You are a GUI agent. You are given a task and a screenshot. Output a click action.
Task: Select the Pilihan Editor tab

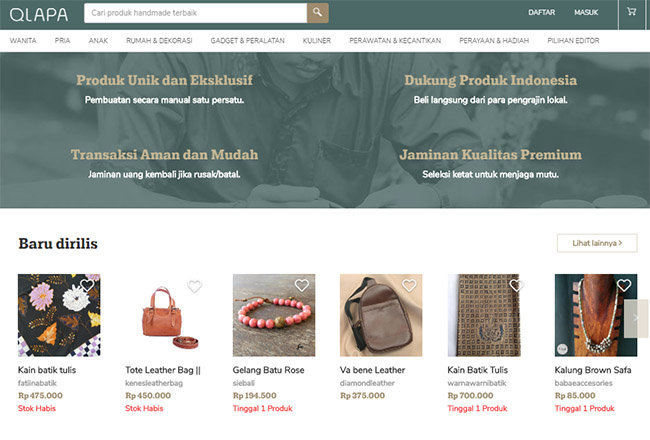pyautogui.click(x=573, y=41)
